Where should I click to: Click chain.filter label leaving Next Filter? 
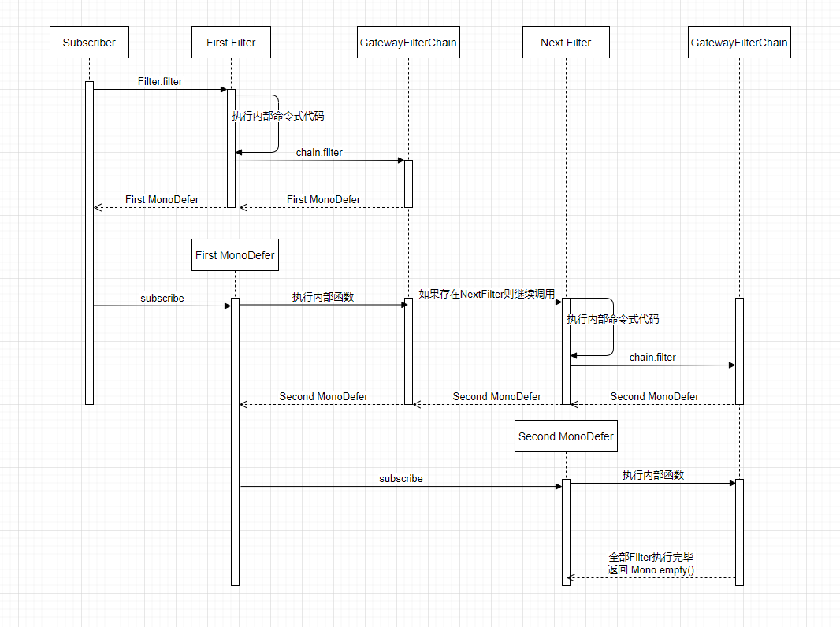coord(652,357)
